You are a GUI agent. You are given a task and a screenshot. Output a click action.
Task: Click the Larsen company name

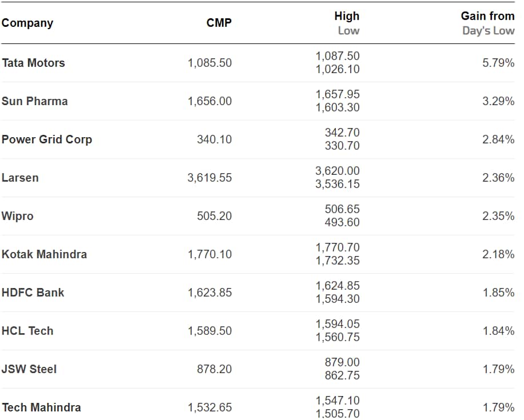20,178
